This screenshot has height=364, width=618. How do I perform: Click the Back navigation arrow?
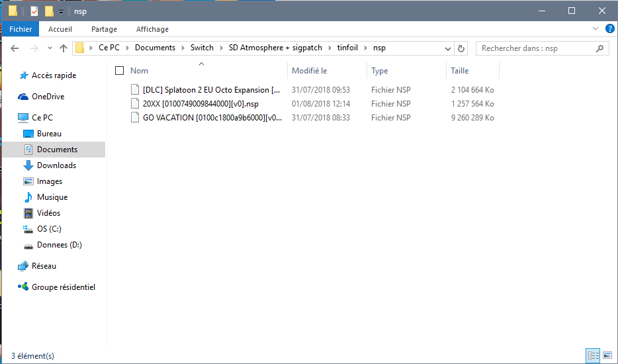pos(15,48)
